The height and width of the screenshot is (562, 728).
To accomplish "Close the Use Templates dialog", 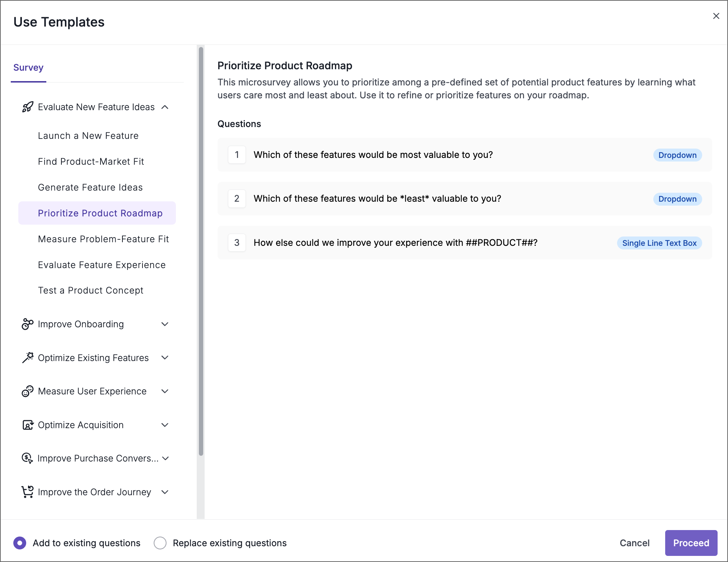I will (717, 16).
